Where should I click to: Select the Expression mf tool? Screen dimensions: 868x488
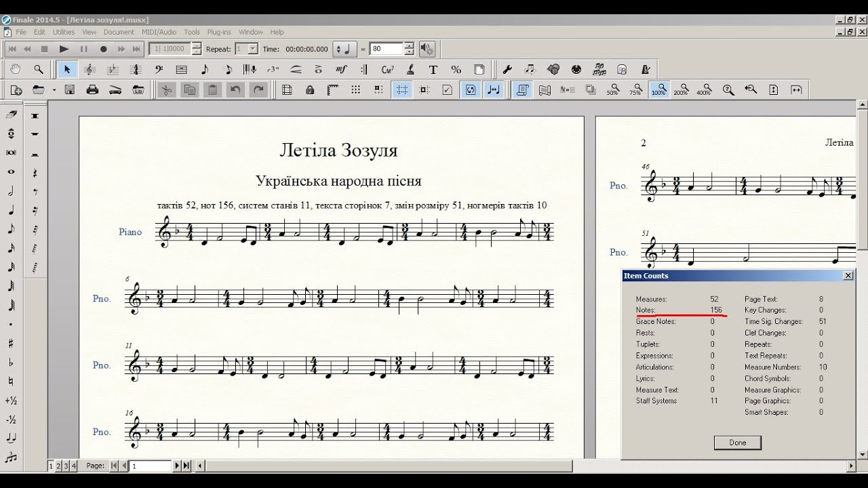tap(341, 69)
